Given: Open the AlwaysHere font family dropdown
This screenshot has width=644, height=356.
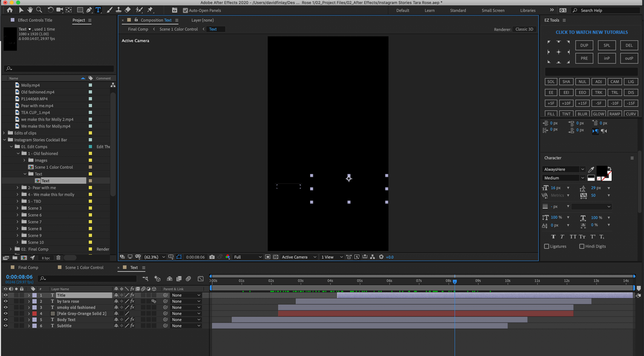Looking at the screenshot, I should point(564,170).
